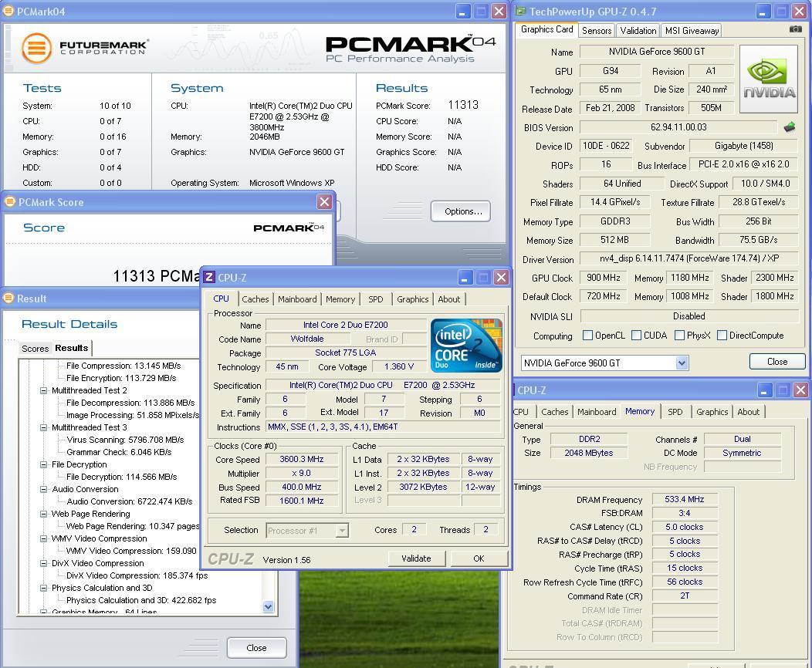Click the Result list scroll down arrow

click(x=269, y=606)
